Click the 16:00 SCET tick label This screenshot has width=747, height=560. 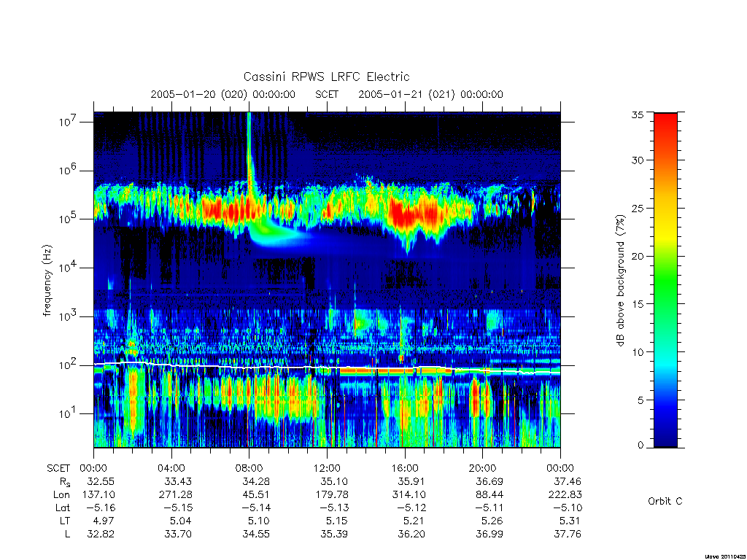click(x=404, y=468)
